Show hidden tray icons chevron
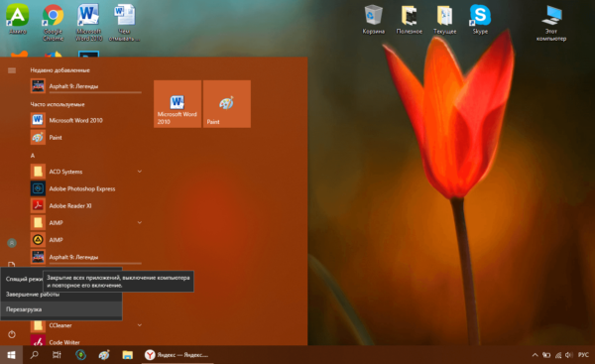Image resolution: width=595 pixels, height=364 pixels. (535, 355)
